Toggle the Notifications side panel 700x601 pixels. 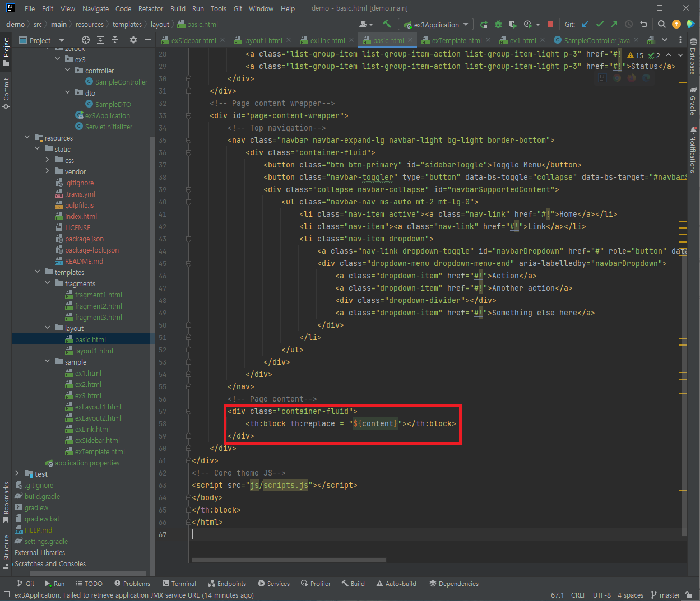(693, 150)
